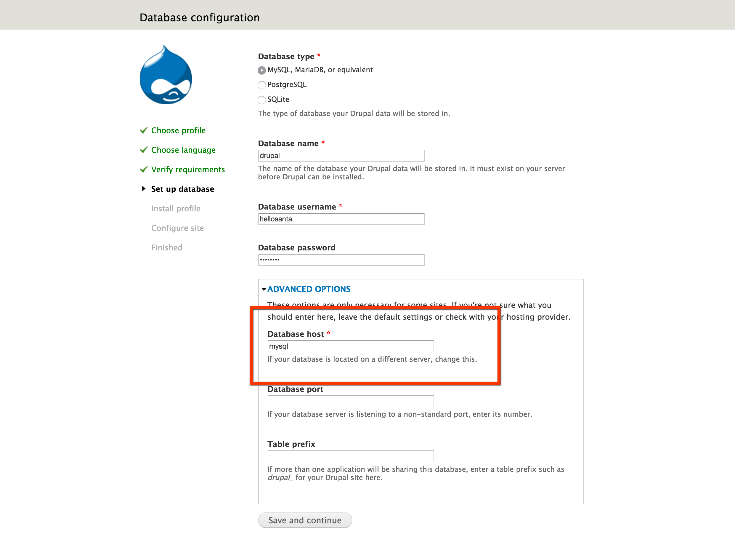Click the Database username input field
Image resolution: width=735 pixels, height=560 pixels.
coord(341,219)
